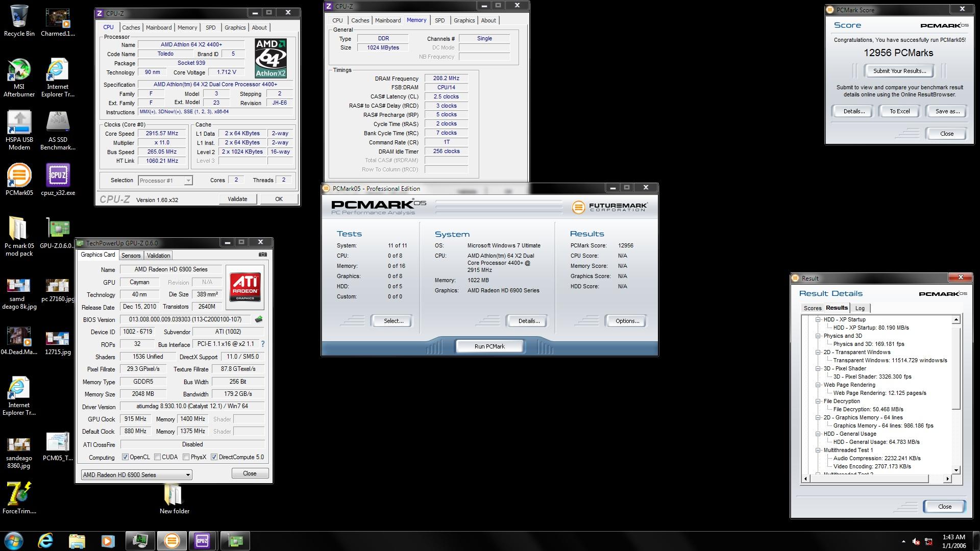This screenshot has width=980, height=551.
Task: Toggle the CUDA checkbox in GPU-Z
Action: (x=157, y=457)
